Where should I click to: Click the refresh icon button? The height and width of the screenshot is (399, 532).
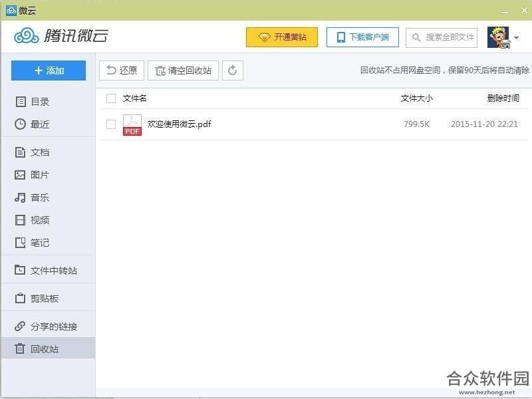[232, 70]
